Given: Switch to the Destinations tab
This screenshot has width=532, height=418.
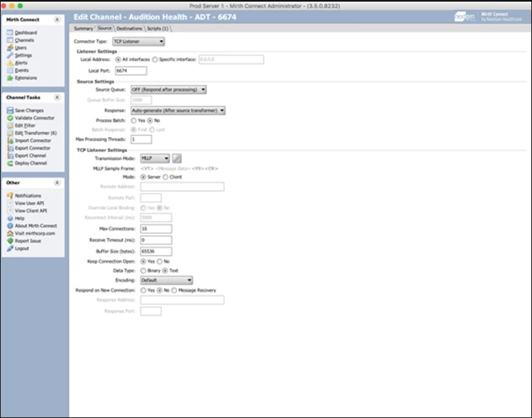Looking at the screenshot, I should 129,29.
